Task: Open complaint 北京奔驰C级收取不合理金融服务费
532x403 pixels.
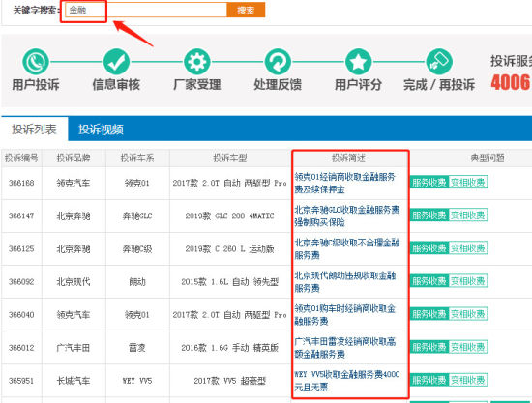Action: point(347,248)
